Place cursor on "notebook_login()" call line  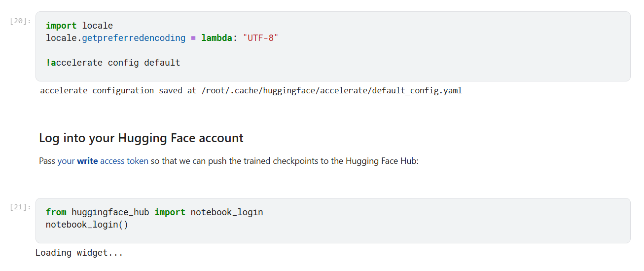pyautogui.click(x=87, y=225)
